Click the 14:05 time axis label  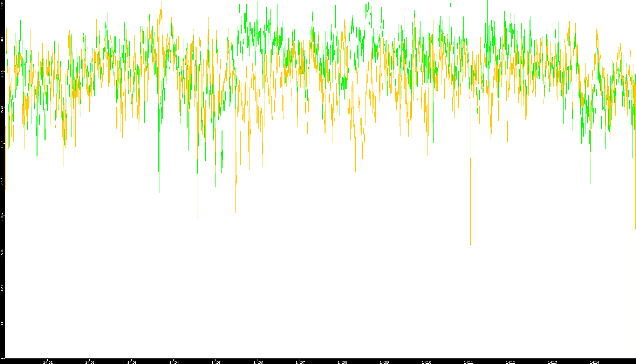click(x=216, y=362)
